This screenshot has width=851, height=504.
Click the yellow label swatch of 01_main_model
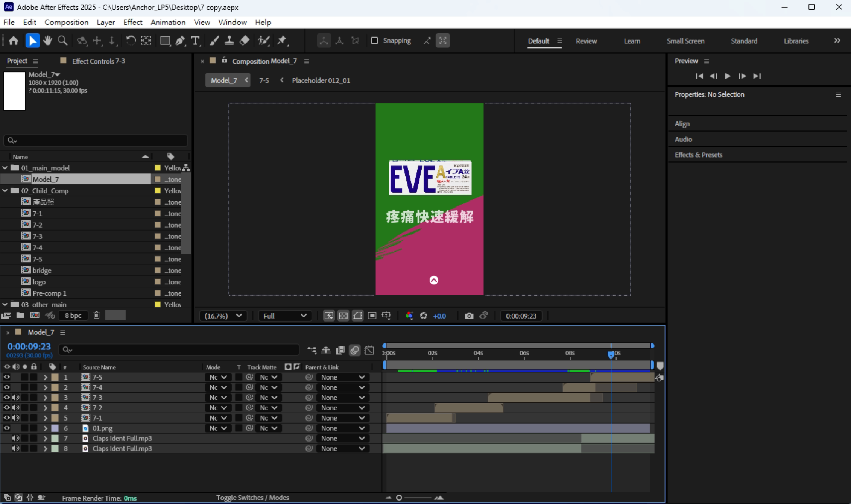click(x=158, y=168)
